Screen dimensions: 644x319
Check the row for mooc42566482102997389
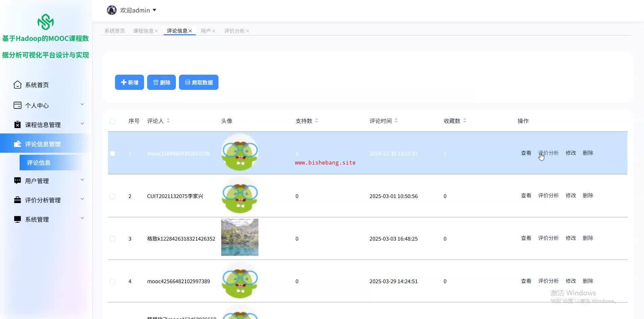pos(112,281)
